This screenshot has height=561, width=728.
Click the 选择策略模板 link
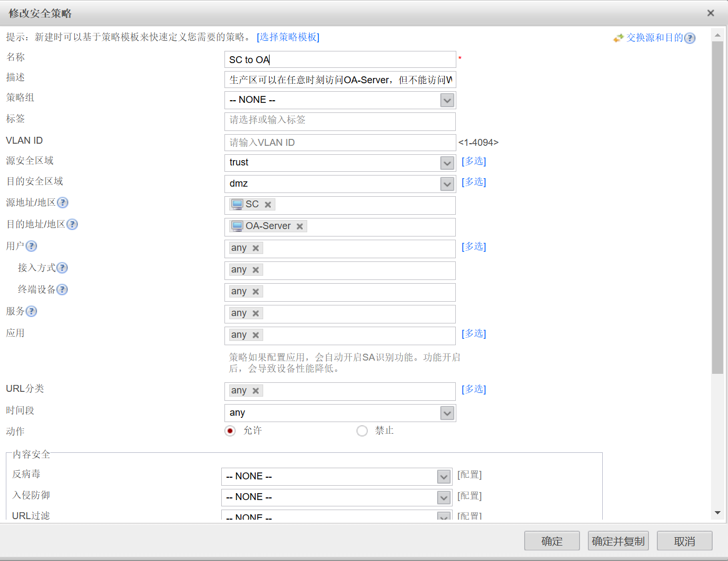(x=288, y=37)
